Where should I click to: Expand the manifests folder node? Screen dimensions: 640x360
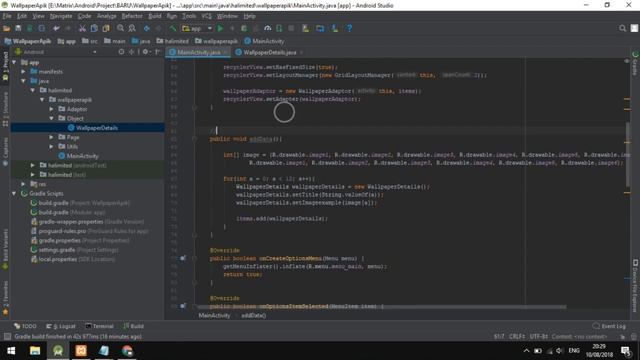pos(24,72)
